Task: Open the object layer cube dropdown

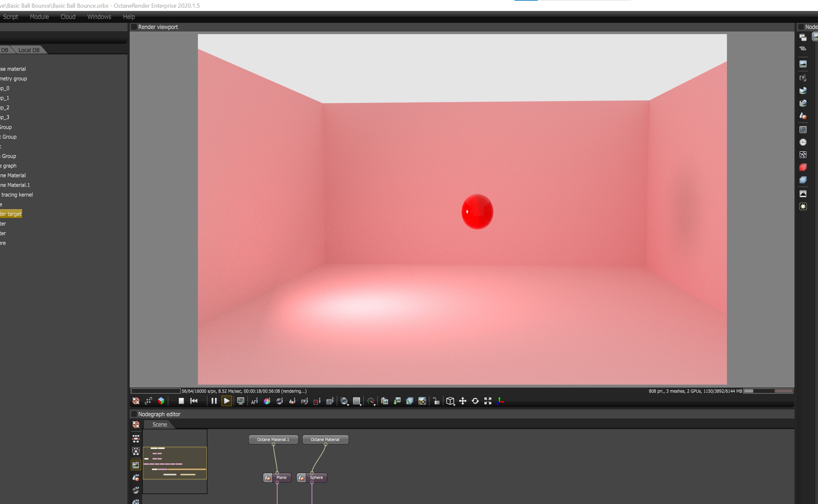Action: [x=451, y=401]
